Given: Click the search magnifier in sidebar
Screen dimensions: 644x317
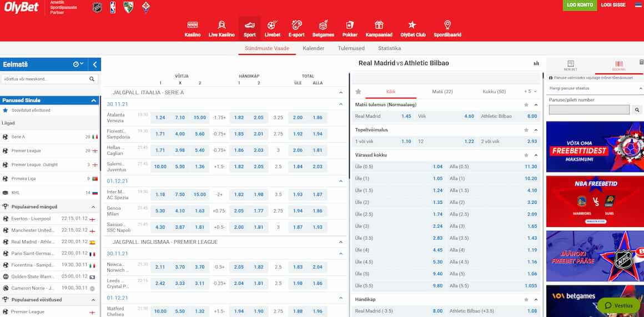Looking at the screenshot, I should (92, 79).
